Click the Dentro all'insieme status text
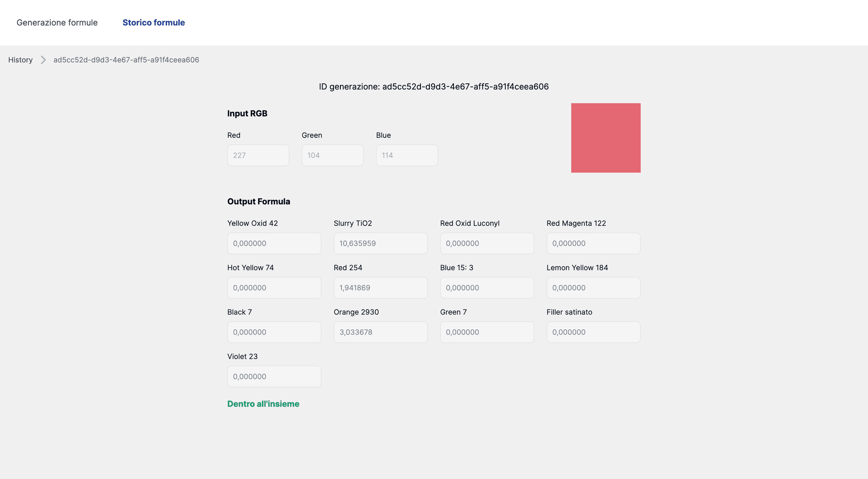 click(263, 404)
